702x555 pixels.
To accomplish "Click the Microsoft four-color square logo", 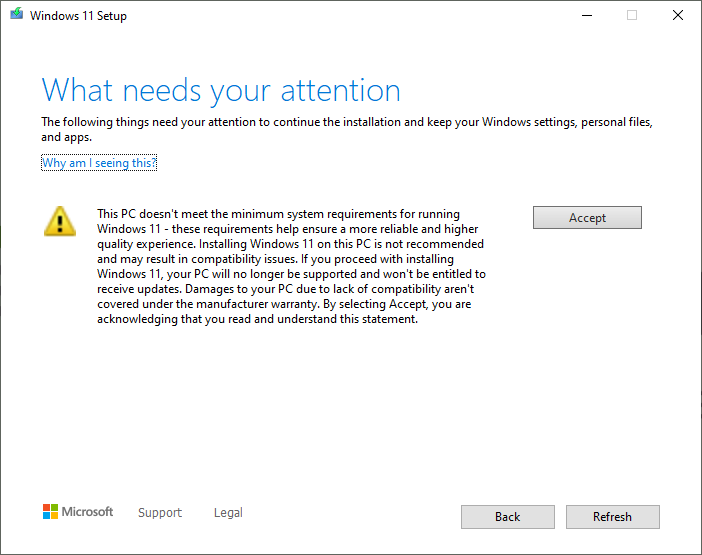I will point(50,512).
